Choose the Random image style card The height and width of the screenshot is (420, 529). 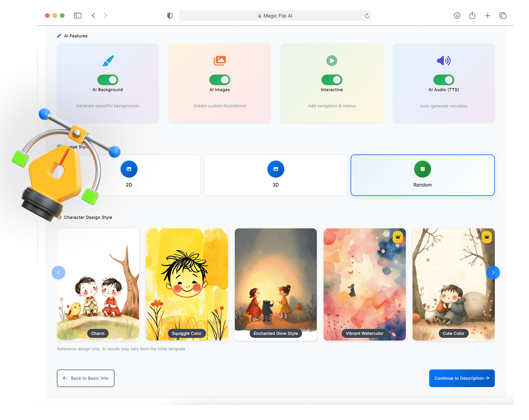point(422,175)
